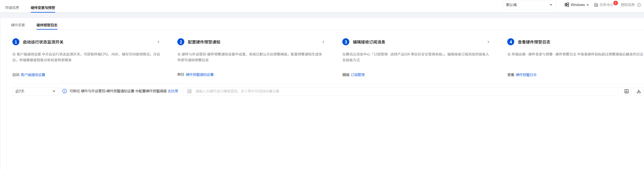Switch to the 终端信息 tab
This screenshot has width=644, height=170.
(x=12, y=8)
